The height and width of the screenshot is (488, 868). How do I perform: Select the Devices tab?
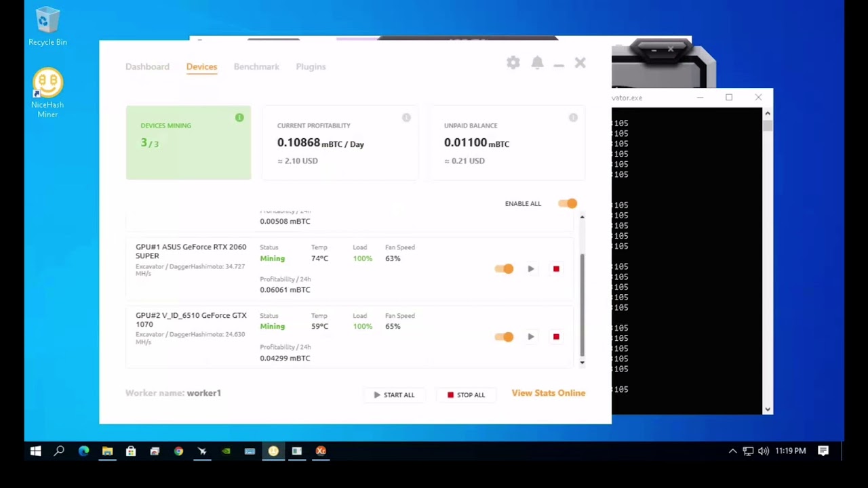tap(201, 66)
